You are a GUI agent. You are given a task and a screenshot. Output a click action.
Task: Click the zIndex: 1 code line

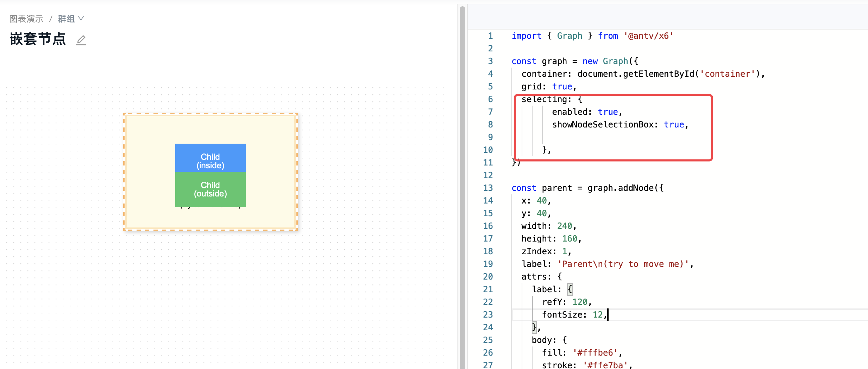tap(546, 251)
